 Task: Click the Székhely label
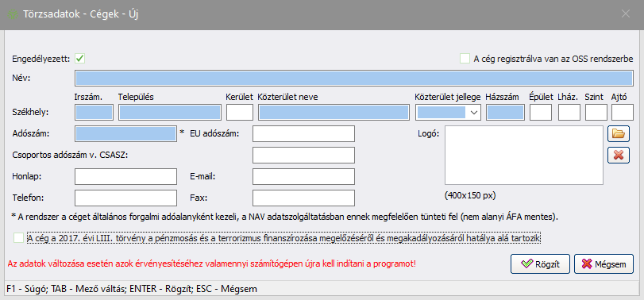30,112
